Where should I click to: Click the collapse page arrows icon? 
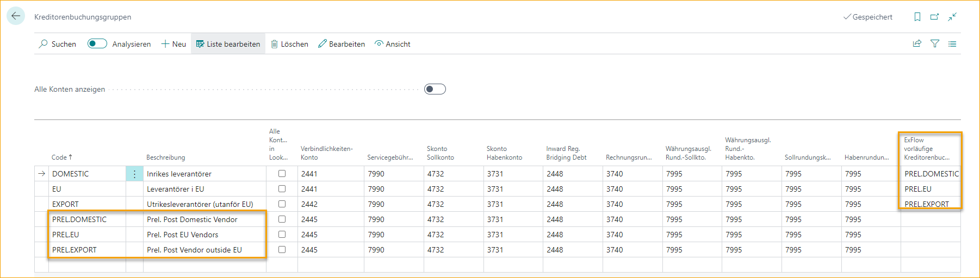(x=952, y=17)
